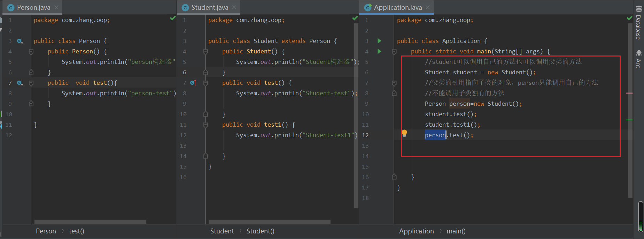The image size is (644, 239).
Task: Click the overrides-method gutter marker on Student test()
Action: point(193,83)
